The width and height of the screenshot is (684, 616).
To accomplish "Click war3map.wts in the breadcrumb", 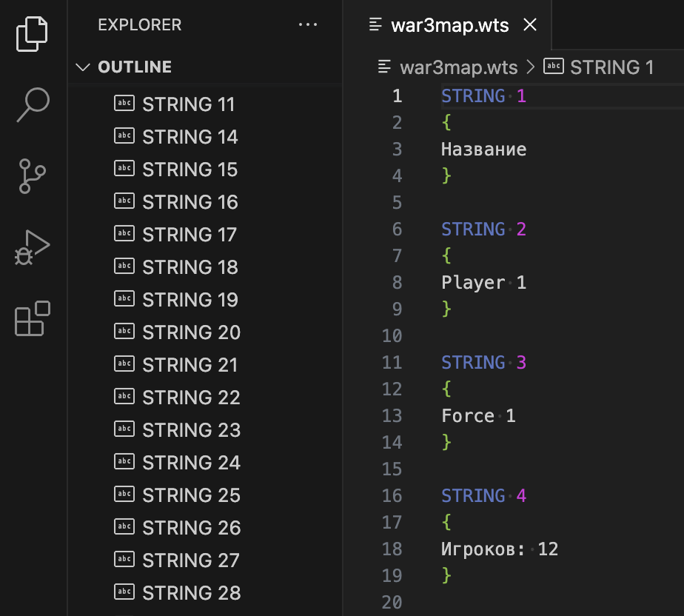I will tap(458, 67).
